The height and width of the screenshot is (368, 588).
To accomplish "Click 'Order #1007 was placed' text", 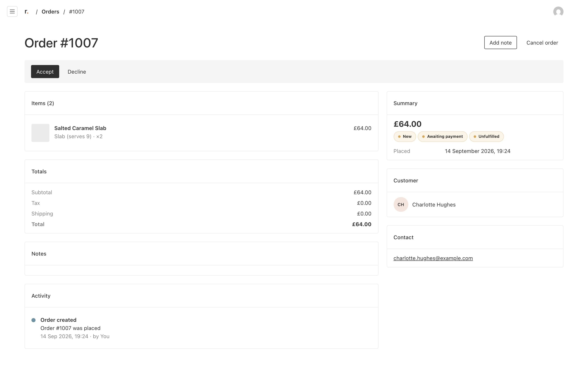I will tap(70, 328).
